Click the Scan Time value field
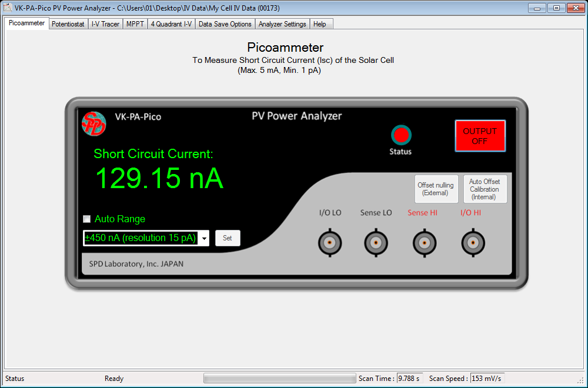This screenshot has height=388, width=588. tap(410, 378)
